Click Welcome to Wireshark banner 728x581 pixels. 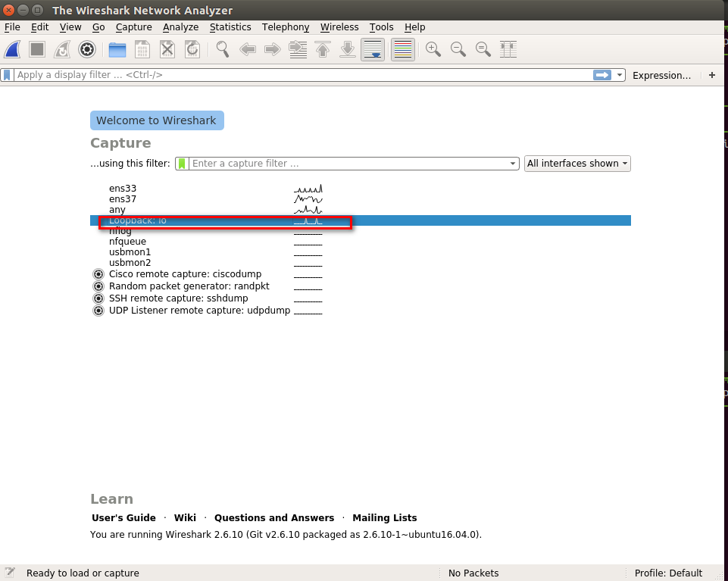pyautogui.click(x=157, y=120)
